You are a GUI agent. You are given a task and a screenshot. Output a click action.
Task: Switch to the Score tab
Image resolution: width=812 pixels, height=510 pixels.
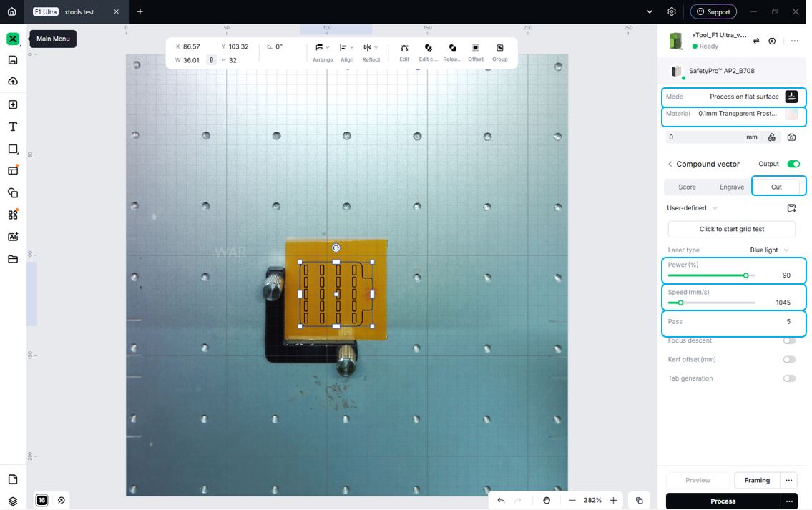688,187
